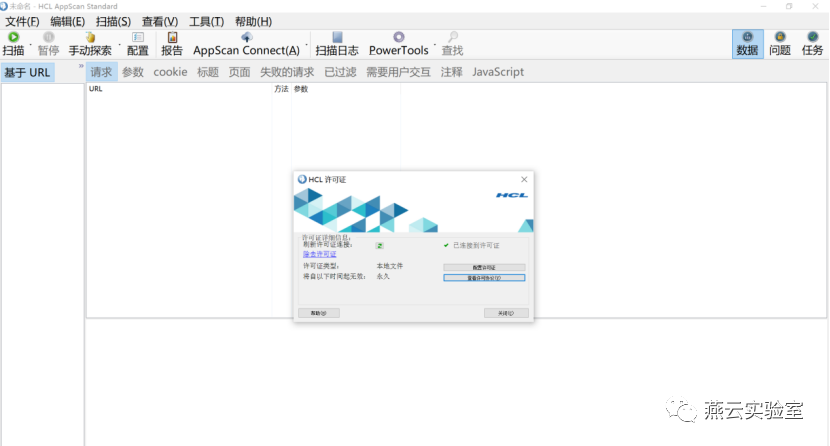This screenshot has height=446, width=830.
Task: Click the 除去许可证 link
Action: 320,254
